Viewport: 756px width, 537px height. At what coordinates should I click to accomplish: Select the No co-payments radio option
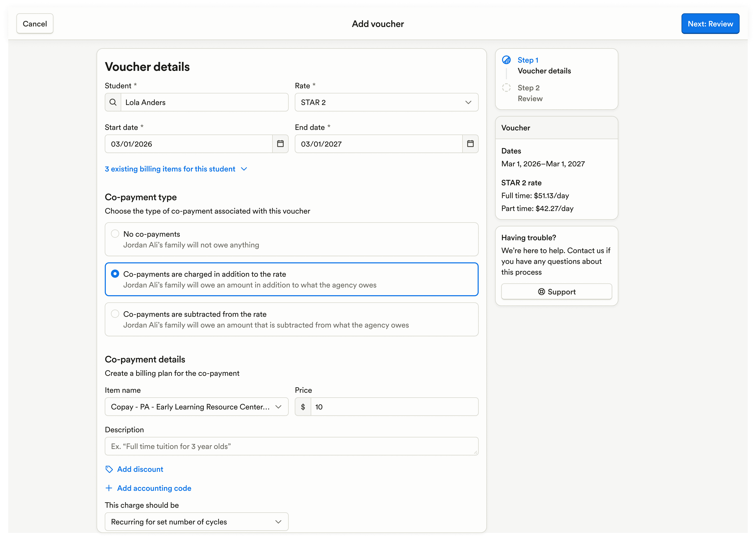pyautogui.click(x=115, y=234)
